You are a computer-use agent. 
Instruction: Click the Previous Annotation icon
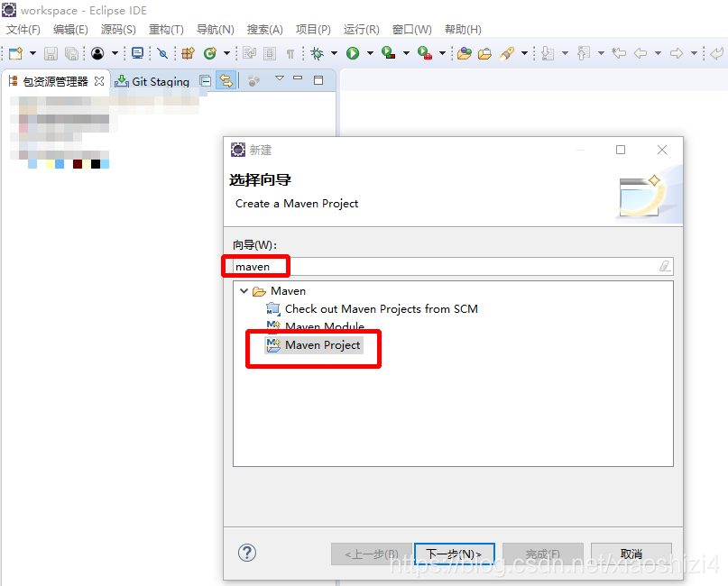tap(584, 53)
